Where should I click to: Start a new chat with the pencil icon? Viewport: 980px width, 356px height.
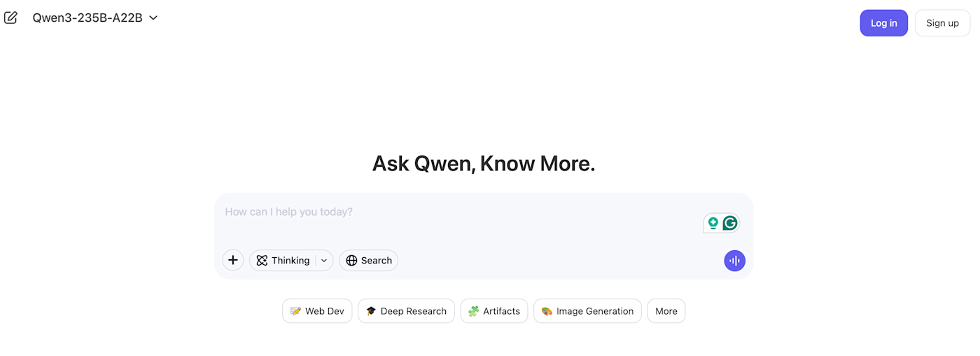10,18
